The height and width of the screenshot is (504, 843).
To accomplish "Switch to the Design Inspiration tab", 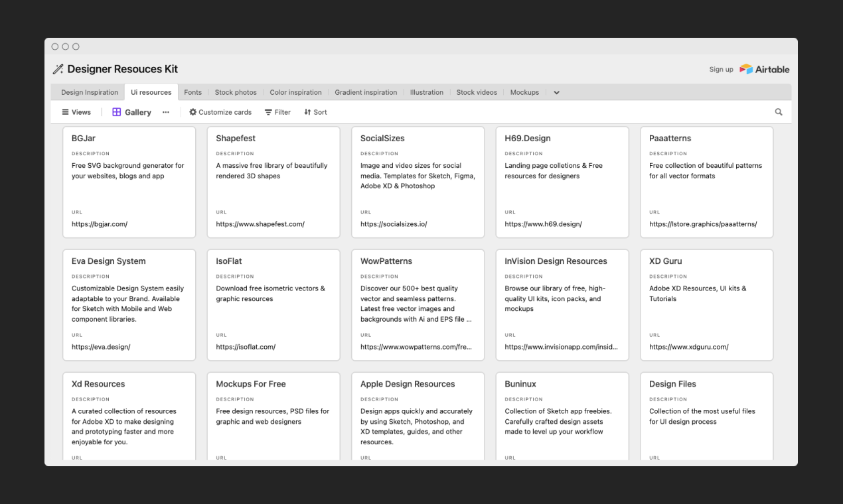I will point(90,92).
